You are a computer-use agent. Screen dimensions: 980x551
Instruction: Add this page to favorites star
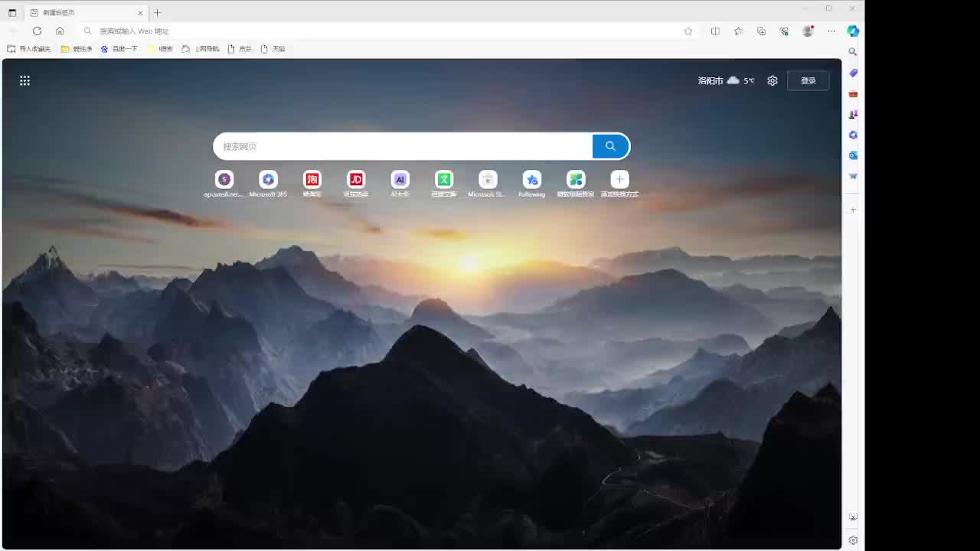688,31
